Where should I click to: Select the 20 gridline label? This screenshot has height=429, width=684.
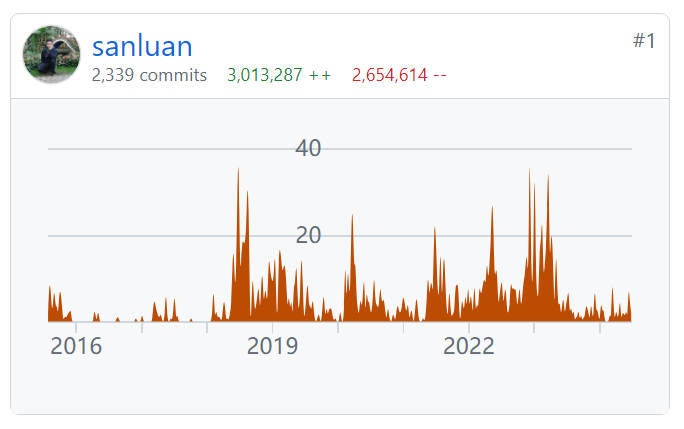[x=308, y=236]
